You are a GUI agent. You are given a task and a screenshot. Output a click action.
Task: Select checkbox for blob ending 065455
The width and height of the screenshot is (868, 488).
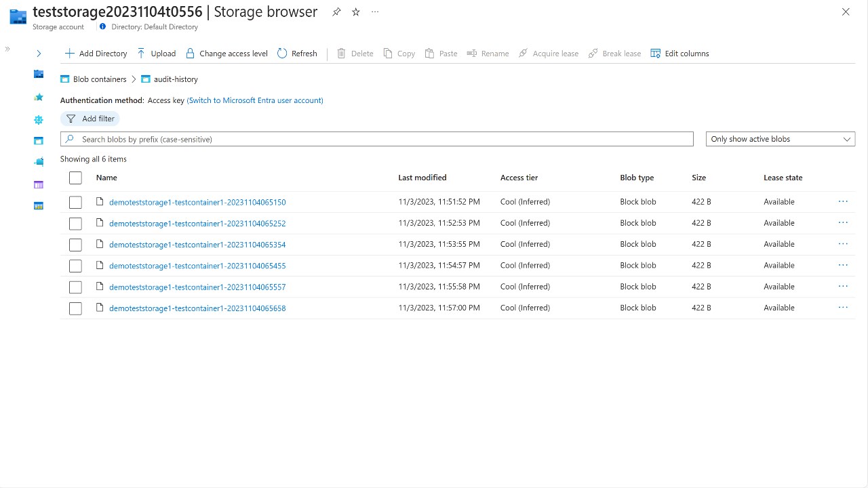[x=75, y=266]
